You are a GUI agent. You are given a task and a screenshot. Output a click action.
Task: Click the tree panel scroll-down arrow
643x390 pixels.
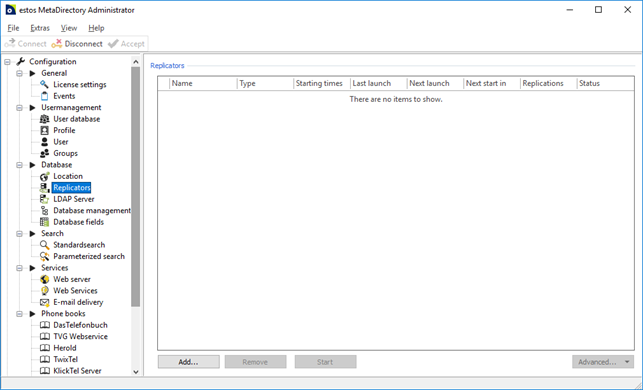[136, 372]
